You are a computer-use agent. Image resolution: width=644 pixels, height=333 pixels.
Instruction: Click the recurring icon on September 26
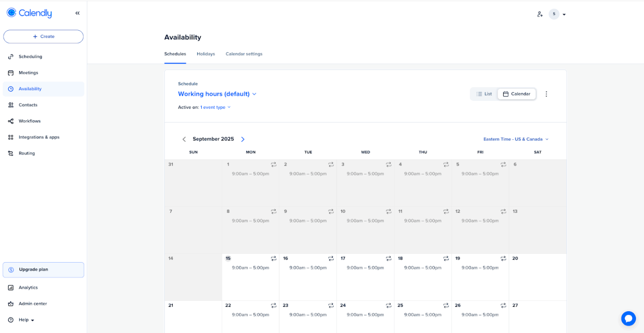(504, 305)
